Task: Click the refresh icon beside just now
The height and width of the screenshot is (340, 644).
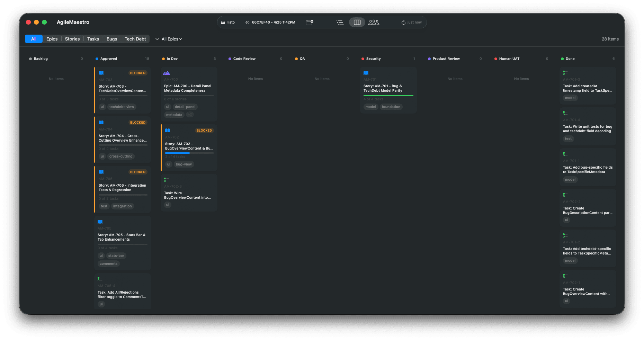Action: 403,23
